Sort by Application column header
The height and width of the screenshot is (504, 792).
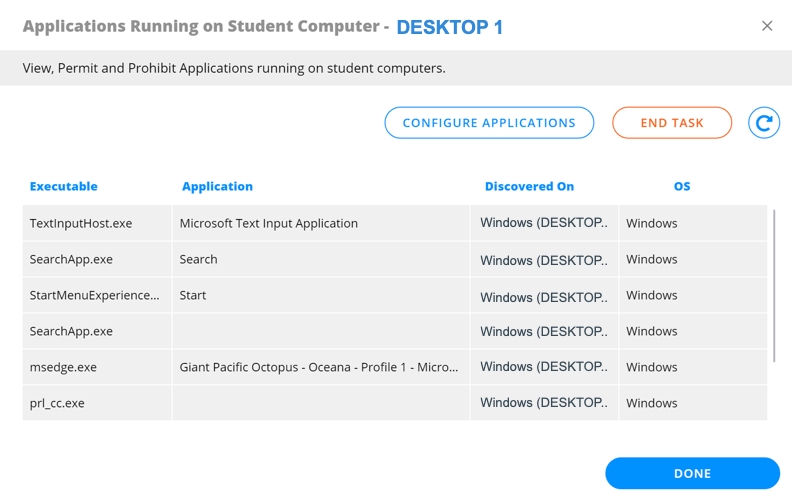[217, 186]
